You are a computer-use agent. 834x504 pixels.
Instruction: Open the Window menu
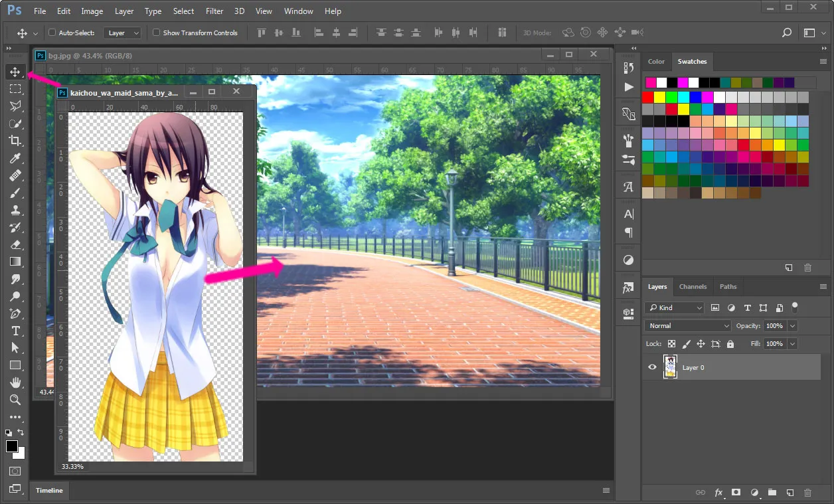(298, 11)
